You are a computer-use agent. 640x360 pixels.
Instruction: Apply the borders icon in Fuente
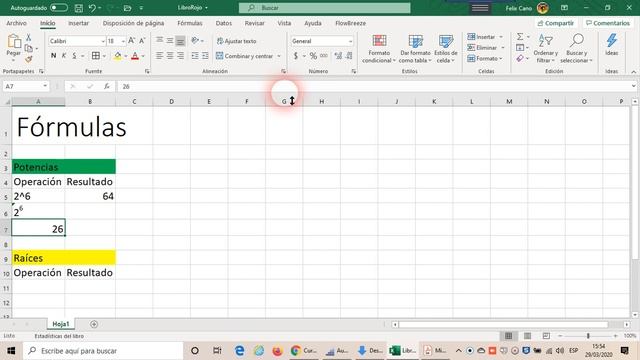[96, 56]
